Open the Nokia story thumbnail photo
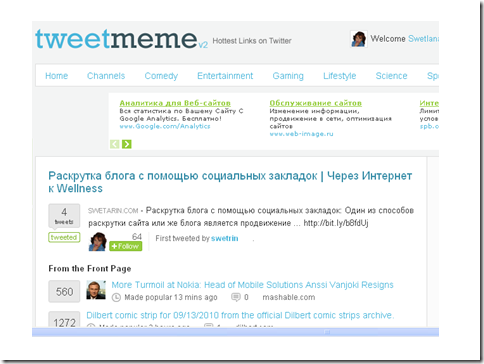 point(96,290)
